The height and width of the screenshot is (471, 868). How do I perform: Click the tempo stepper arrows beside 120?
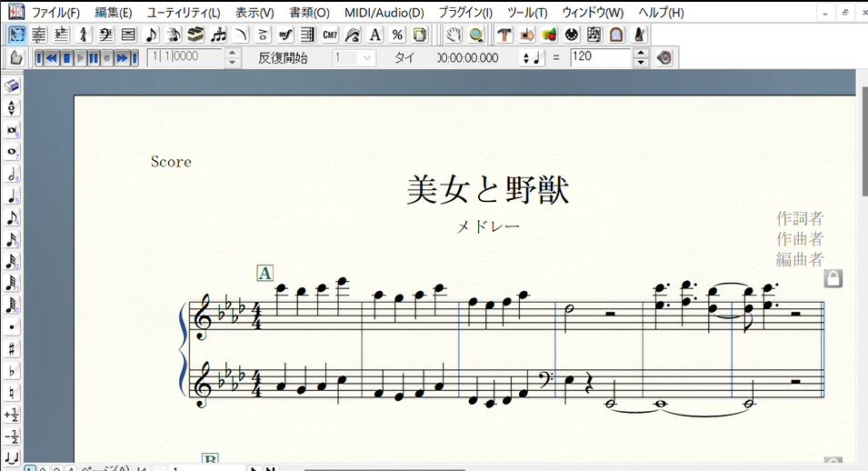click(x=640, y=58)
